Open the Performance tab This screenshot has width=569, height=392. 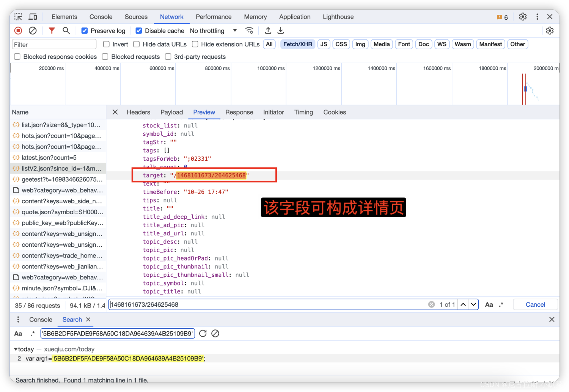[x=214, y=17]
